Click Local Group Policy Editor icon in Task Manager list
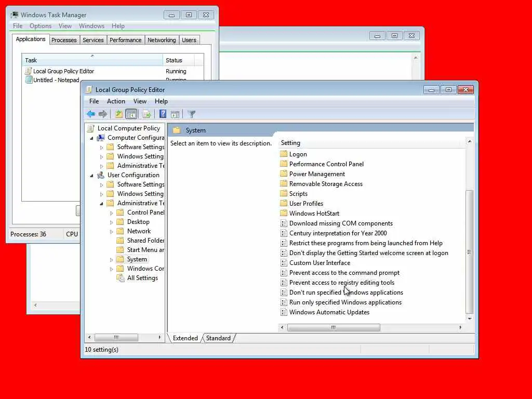Screen dimensions: 532x399 tap(29, 71)
